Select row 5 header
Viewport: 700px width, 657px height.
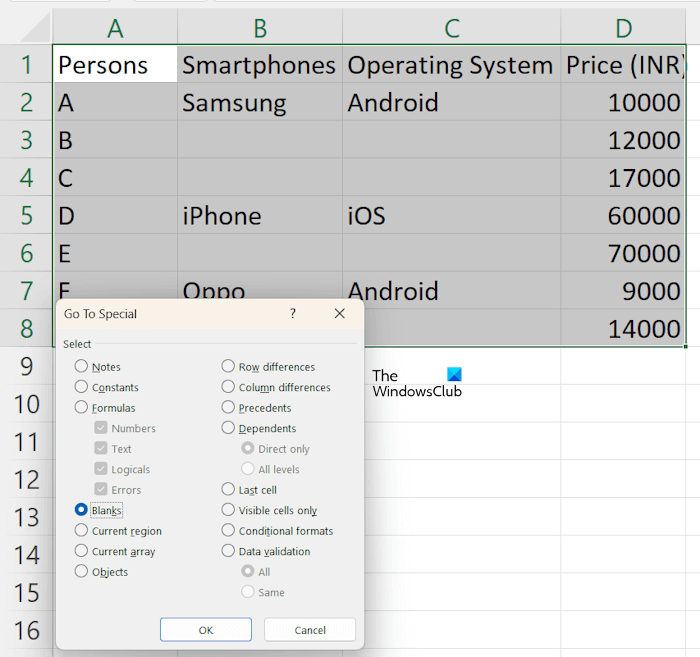[x=26, y=215]
